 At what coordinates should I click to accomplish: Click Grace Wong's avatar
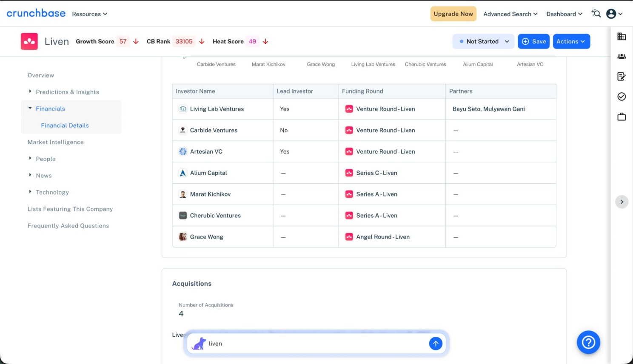[183, 237]
